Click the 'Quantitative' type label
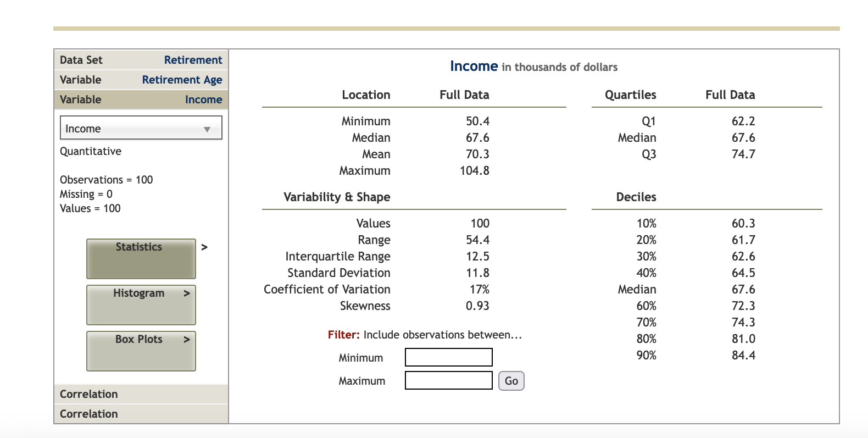 tap(91, 151)
